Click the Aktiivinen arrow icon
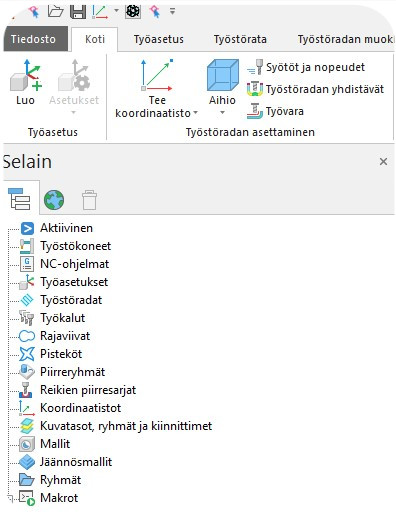 [x=27, y=228]
